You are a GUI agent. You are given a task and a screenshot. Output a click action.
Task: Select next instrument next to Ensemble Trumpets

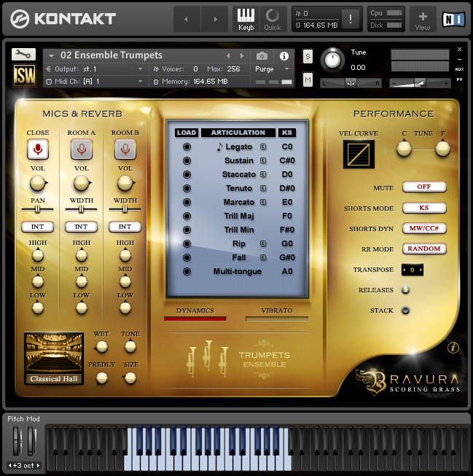pyautogui.click(x=242, y=56)
